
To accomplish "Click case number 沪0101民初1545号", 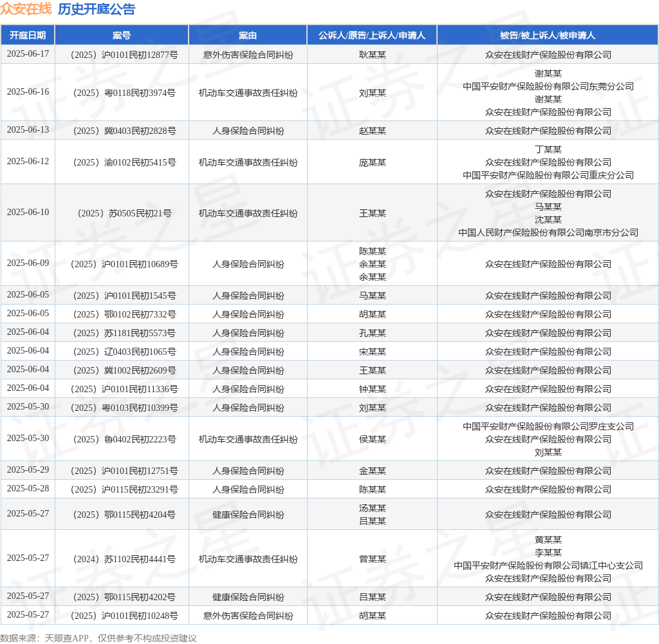I will (x=124, y=296).
